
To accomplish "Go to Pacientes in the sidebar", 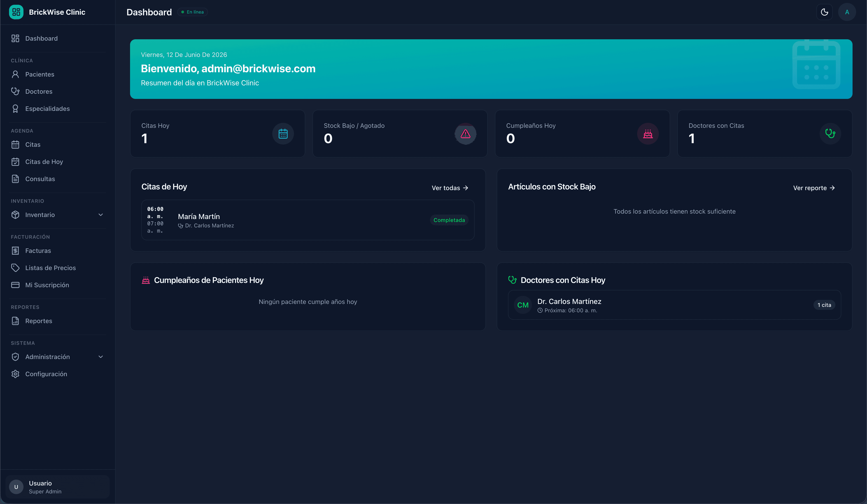I will point(57,74).
